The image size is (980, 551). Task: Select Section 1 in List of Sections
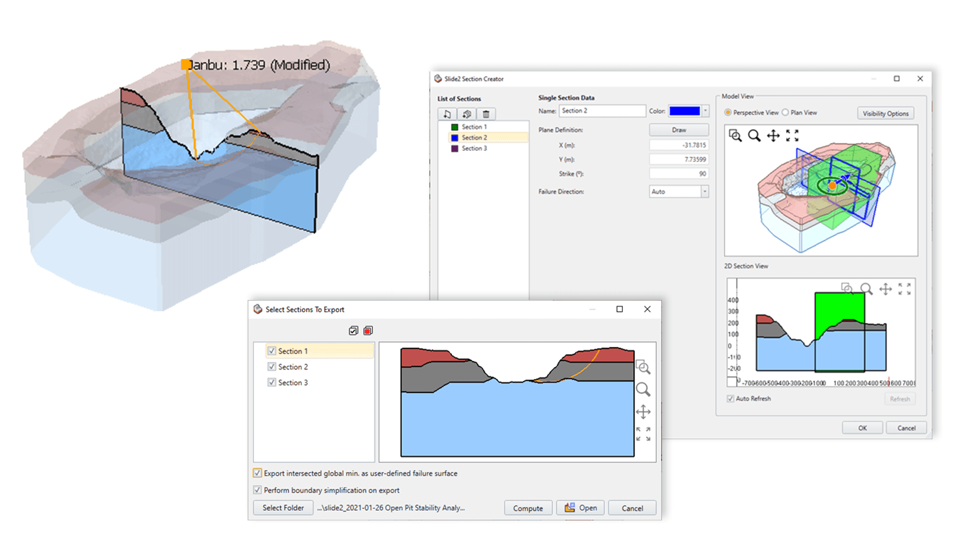point(474,127)
